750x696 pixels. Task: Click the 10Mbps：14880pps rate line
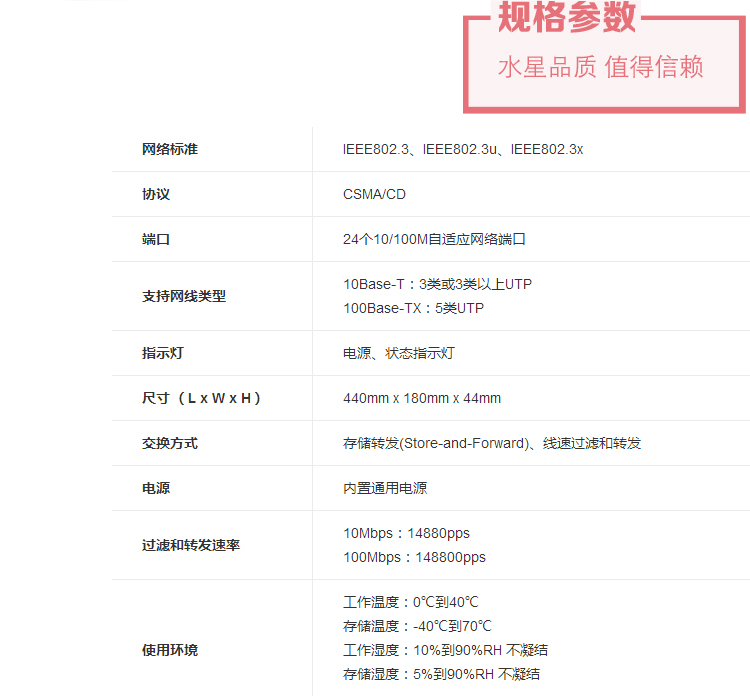click(406, 533)
